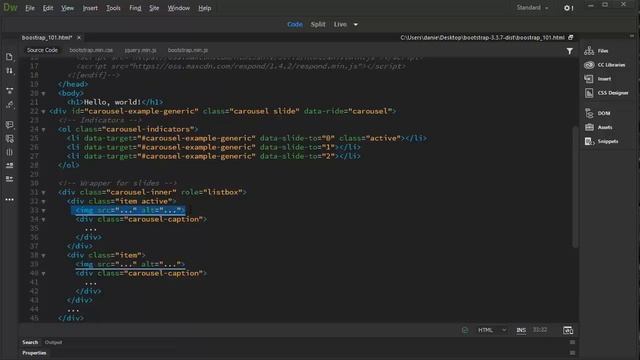Open the CSS Designer panel icon

tap(589, 93)
